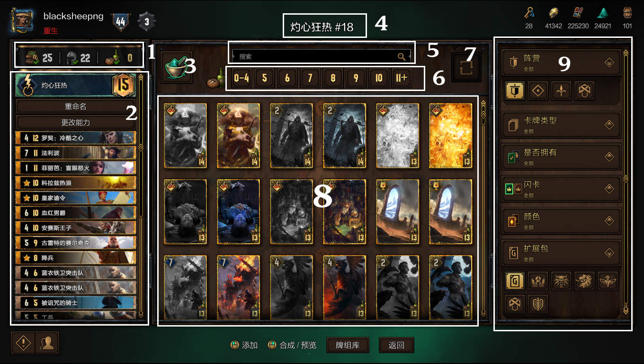
Task: Select the fleur-de-lis faction filter icon
Action: 561,91
